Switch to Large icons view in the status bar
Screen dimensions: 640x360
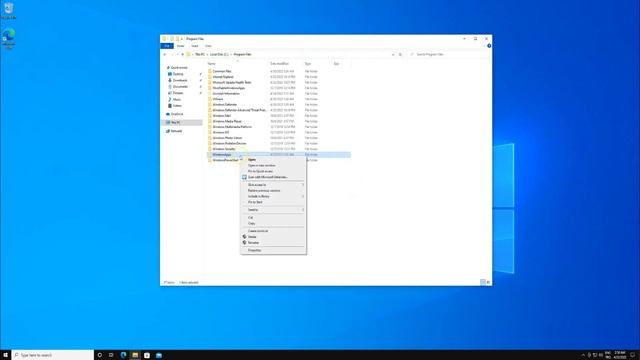488,282
